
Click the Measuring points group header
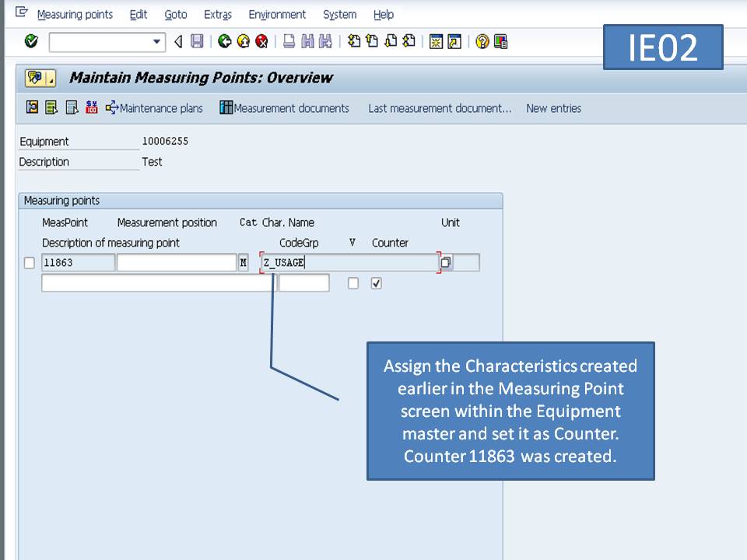click(x=261, y=201)
